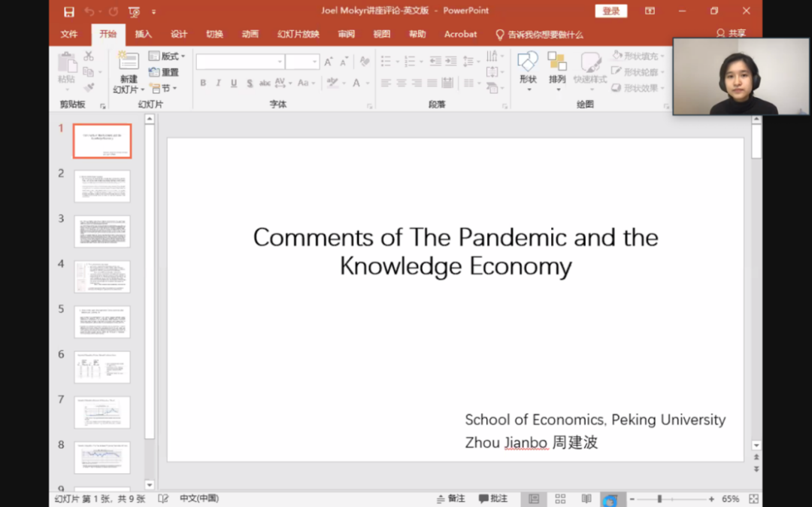Viewport: 812px width, 507px height.
Task: Switch to the 幻灯片放映 (Slide Show) tab
Action: [x=298, y=34]
